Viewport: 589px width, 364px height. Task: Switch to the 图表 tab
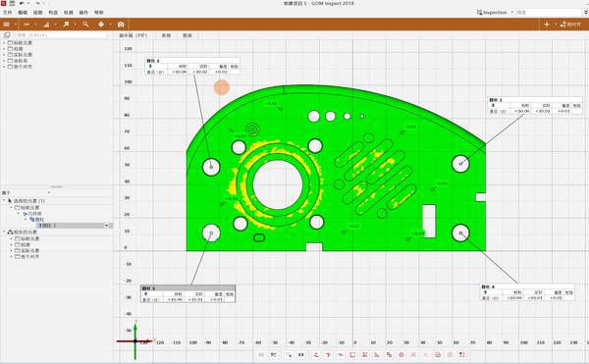[187, 35]
